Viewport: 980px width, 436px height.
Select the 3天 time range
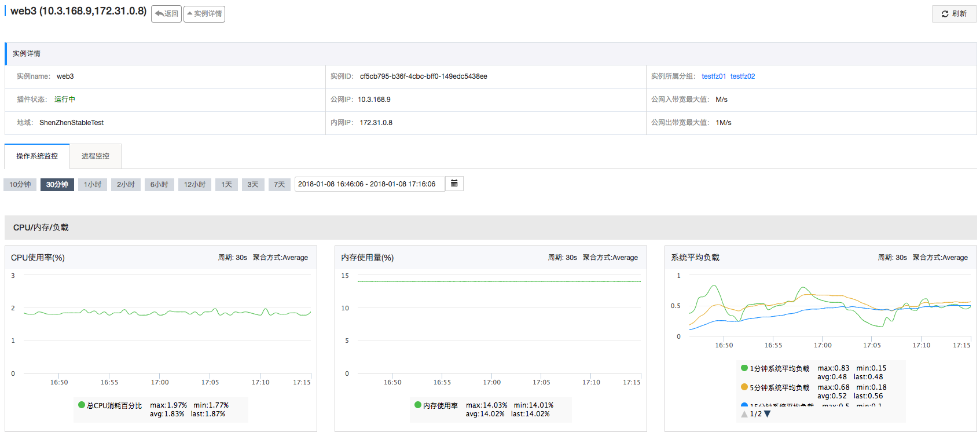[x=253, y=185]
